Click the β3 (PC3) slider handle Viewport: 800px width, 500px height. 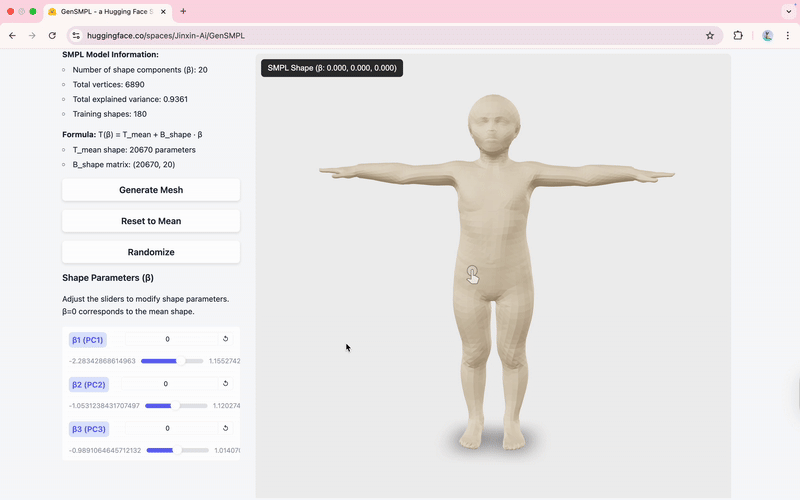pos(177,450)
